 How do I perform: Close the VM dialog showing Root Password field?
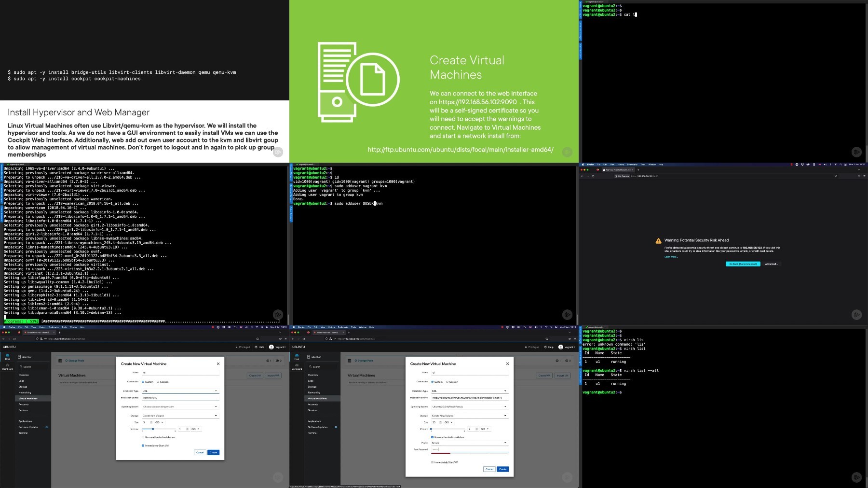(x=507, y=363)
